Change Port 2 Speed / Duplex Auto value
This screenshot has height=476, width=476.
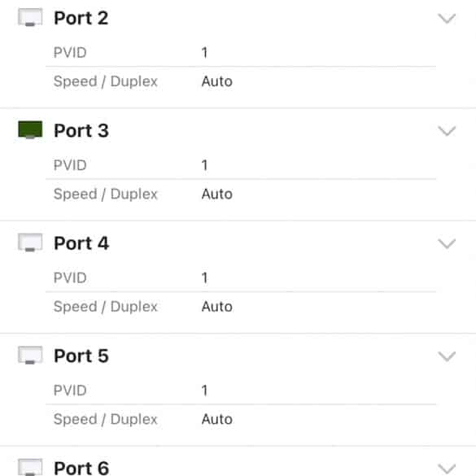pyautogui.click(x=217, y=81)
